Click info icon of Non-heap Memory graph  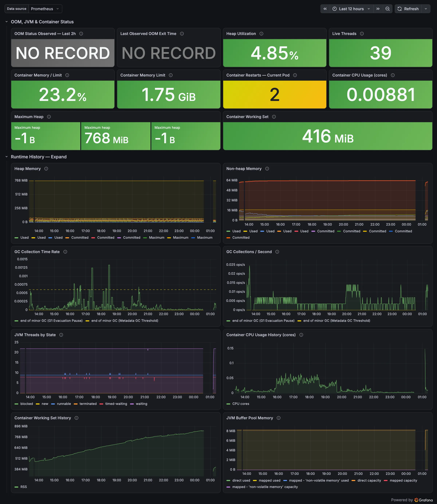click(x=267, y=169)
